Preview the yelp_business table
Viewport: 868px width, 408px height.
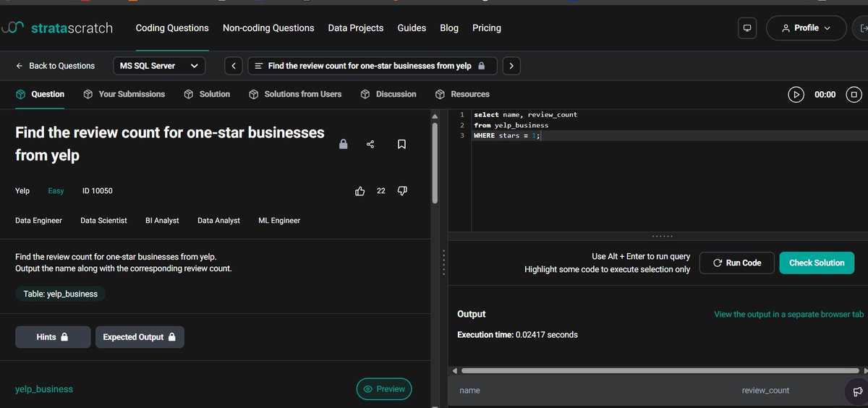[x=384, y=389]
